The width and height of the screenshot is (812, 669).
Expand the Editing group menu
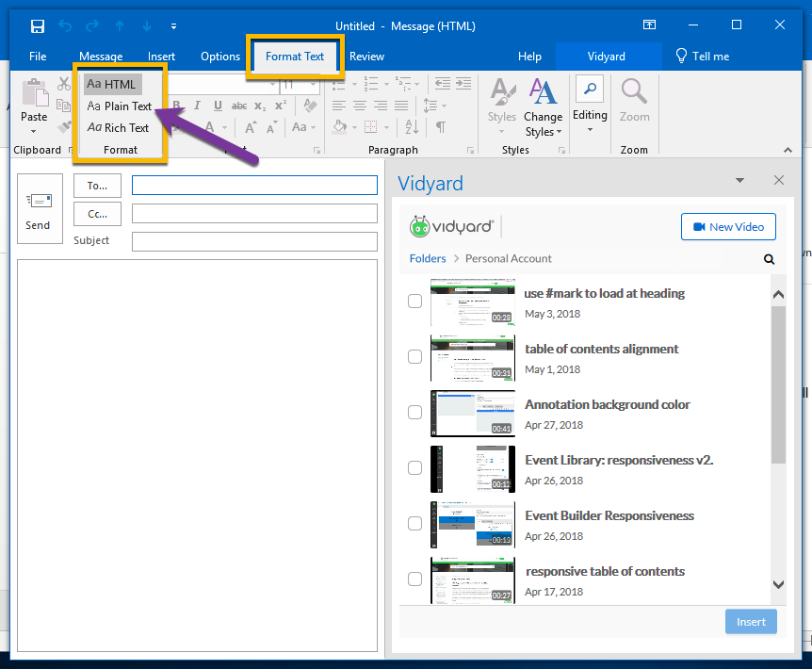590,106
